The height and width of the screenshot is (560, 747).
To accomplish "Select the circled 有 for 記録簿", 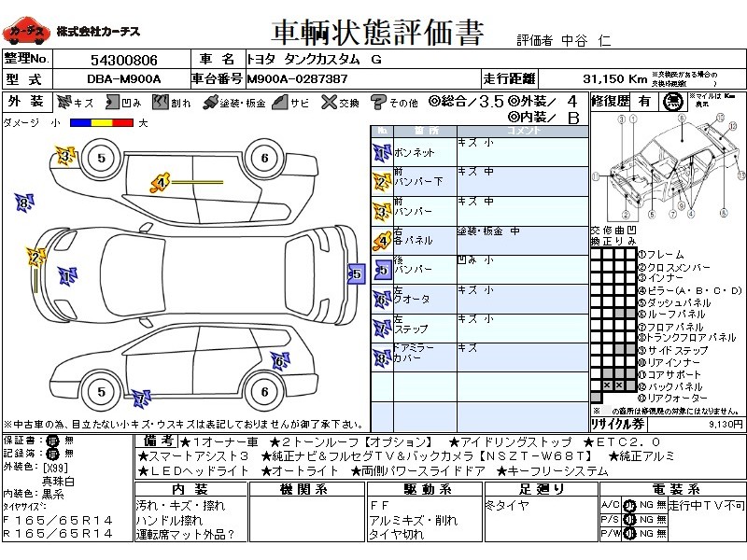I will click(x=52, y=454).
